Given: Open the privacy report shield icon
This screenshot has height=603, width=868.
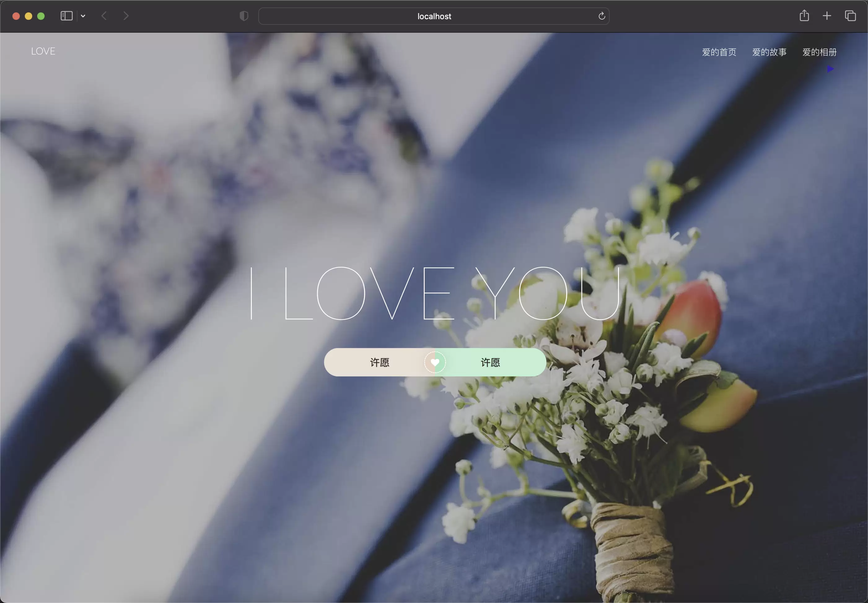Looking at the screenshot, I should pos(244,16).
